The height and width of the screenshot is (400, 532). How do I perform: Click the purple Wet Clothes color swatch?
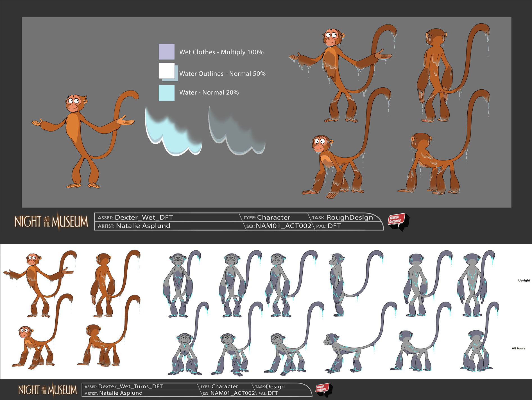pos(166,51)
